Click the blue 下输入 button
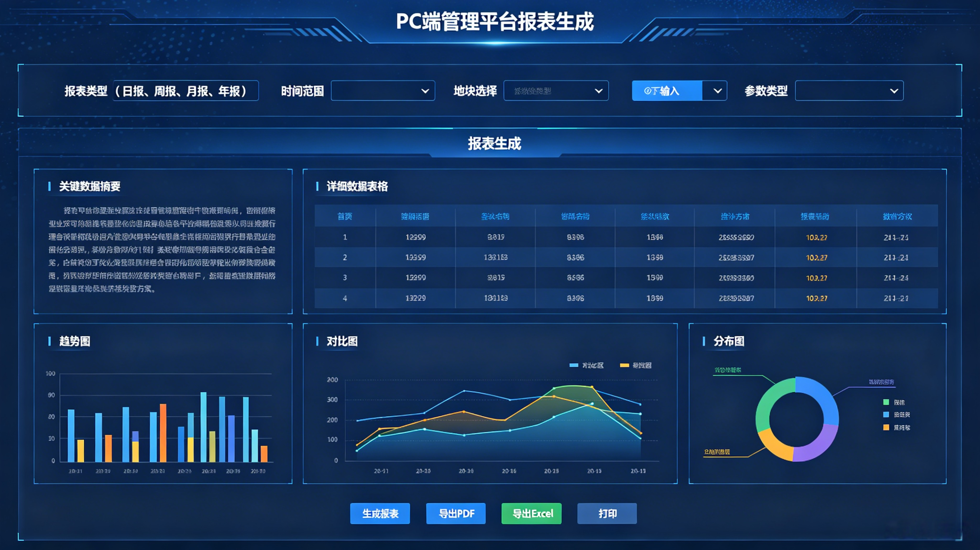Screen dimensions: 980x550 [x=667, y=91]
